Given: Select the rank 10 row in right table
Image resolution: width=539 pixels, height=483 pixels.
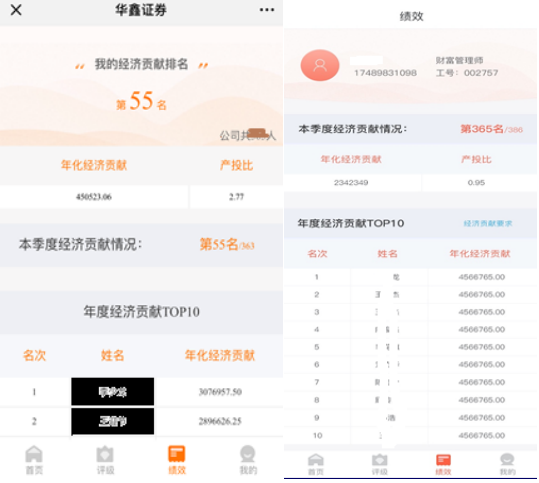Looking at the screenshot, I should [x=410, y=436].
